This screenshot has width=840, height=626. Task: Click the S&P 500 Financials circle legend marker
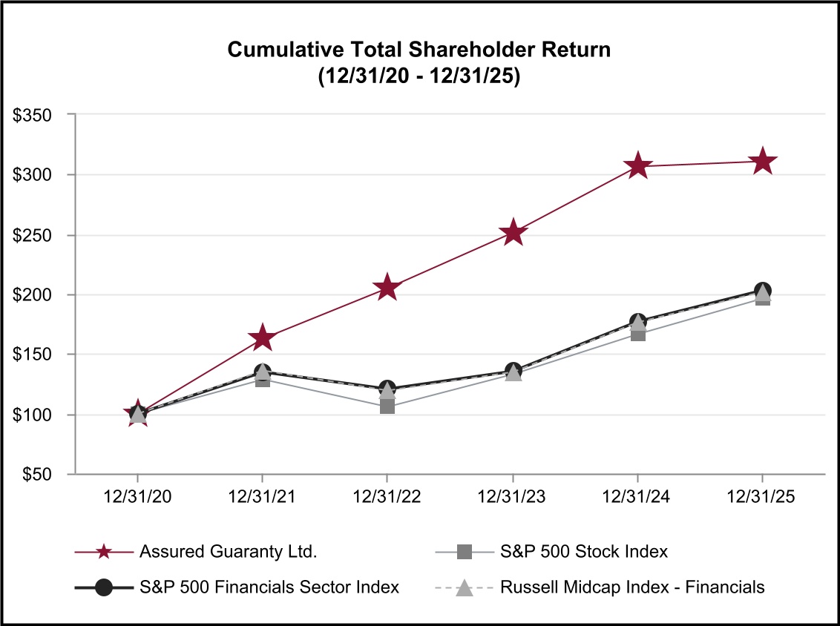point(105,587)
